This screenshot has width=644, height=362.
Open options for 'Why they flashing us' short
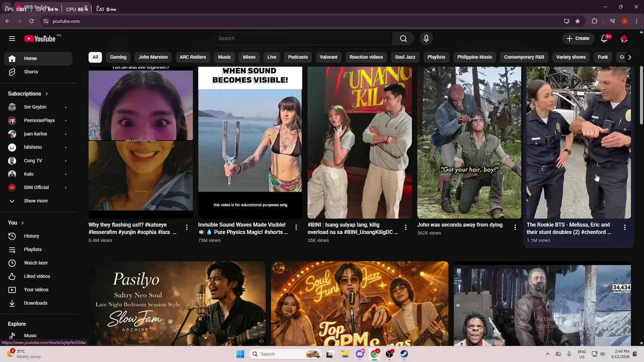(x=187, y=227)
